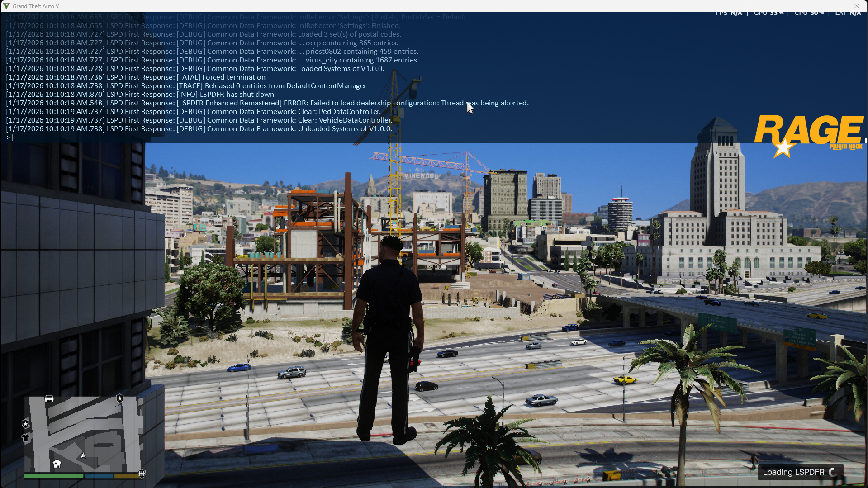Click the "IniReflector 'Settings': Finished." log line
The height and width of the screenshot is (488, 868).
coord(203,26)
